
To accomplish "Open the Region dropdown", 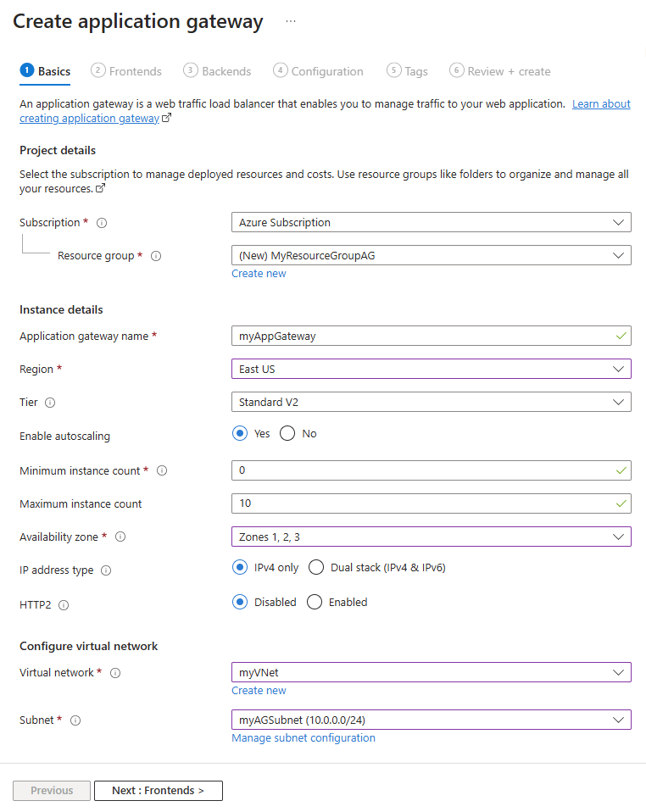I will click(431, 369).
